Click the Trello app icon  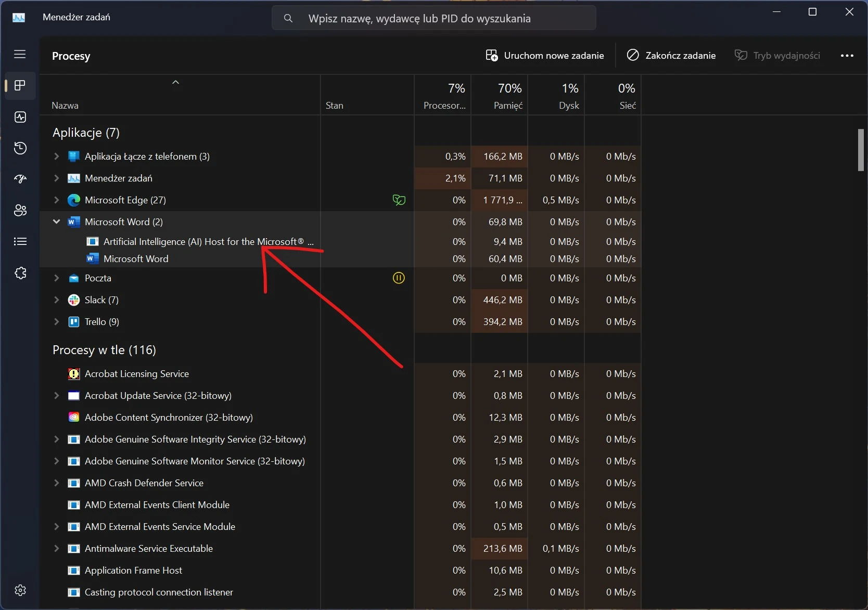coord(74,322)
